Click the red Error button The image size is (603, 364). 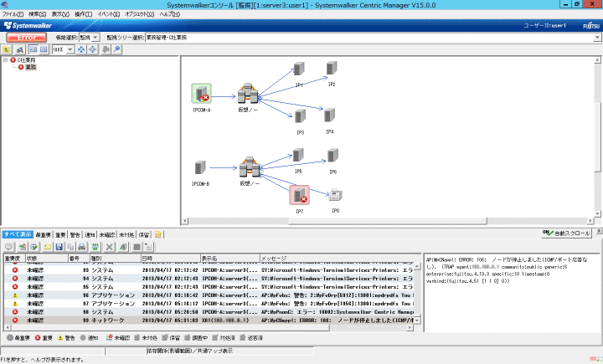click(26, 38)
